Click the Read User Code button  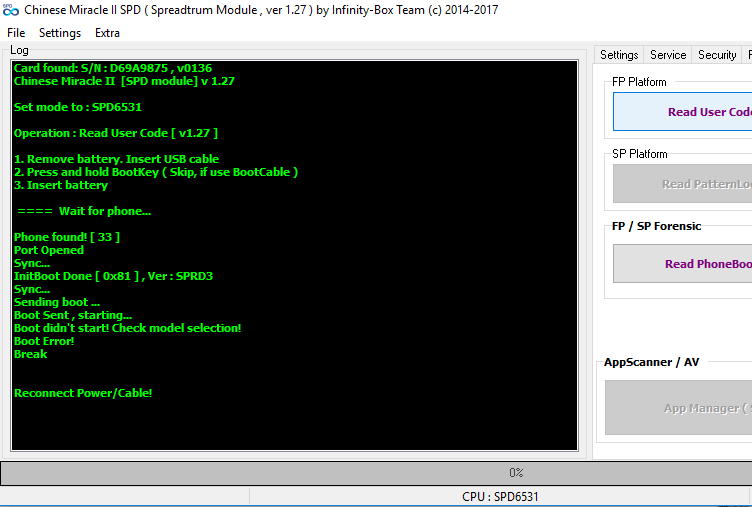(x=682, y=112)
